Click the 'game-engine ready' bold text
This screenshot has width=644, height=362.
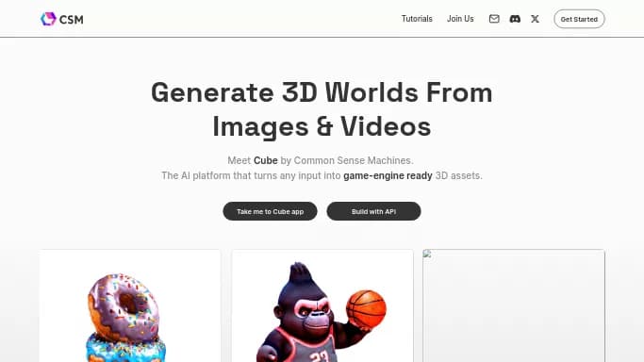[388, 175]
